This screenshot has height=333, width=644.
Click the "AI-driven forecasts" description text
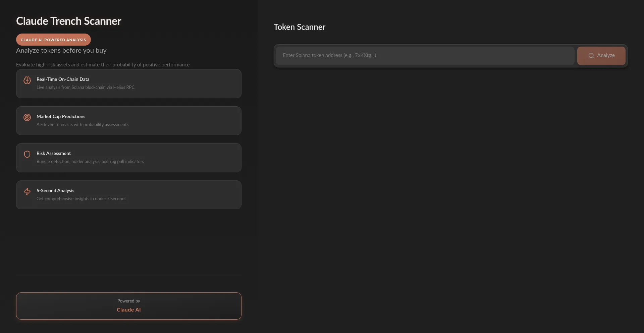pos(82,125)
